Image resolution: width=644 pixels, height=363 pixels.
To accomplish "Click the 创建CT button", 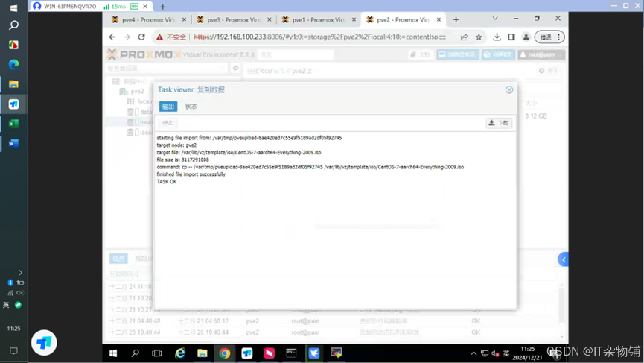I will pos(498,54).
